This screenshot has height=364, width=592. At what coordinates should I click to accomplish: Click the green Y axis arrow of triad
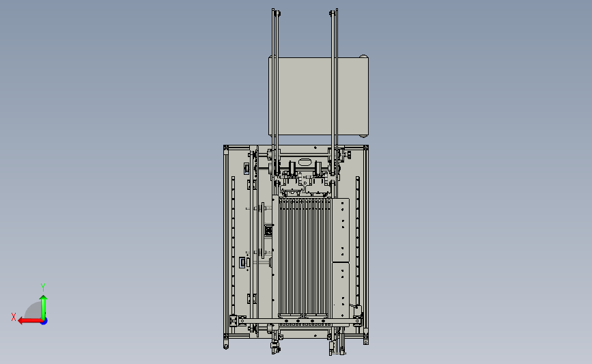point(44,307)
